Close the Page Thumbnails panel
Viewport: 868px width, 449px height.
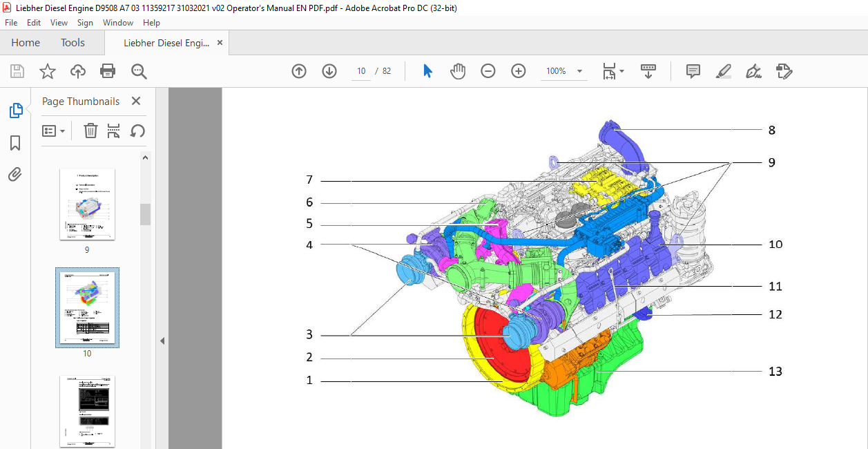136,101
